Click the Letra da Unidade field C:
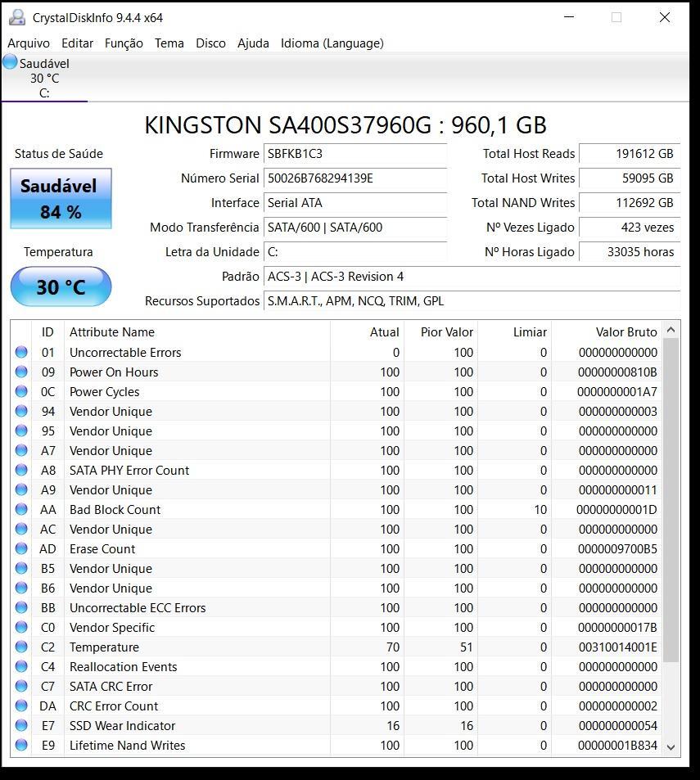 tap(355, 252)
